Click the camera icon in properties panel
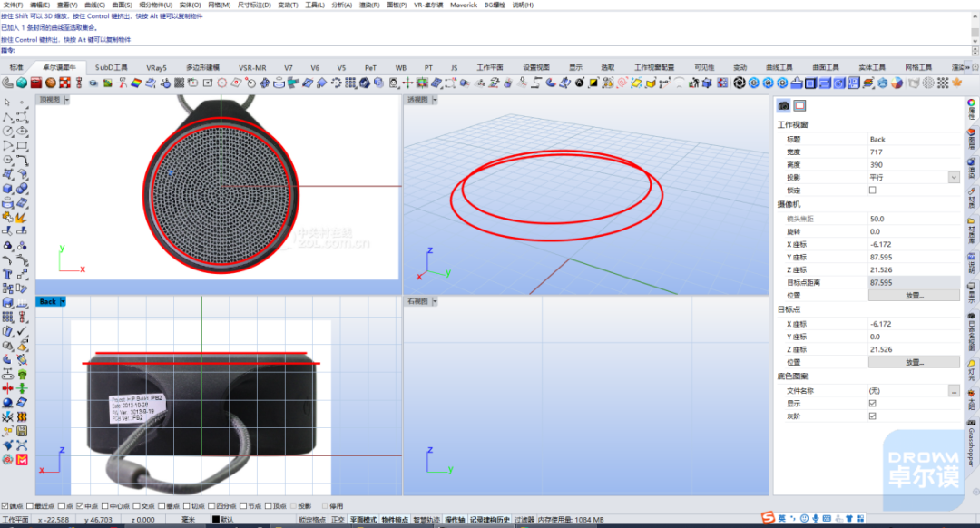Viewport: 980px width, 528px height. click(x=784, y=105)
